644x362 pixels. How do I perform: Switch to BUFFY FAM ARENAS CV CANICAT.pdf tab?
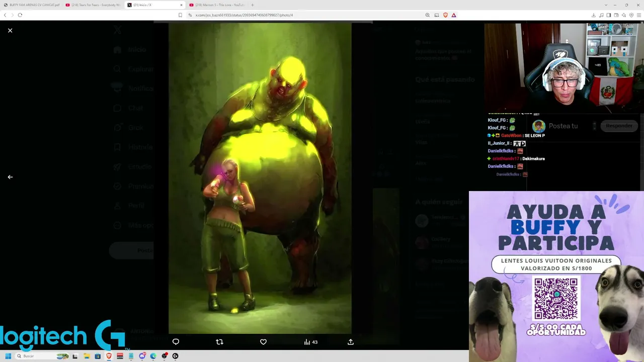tap(32, 5)
